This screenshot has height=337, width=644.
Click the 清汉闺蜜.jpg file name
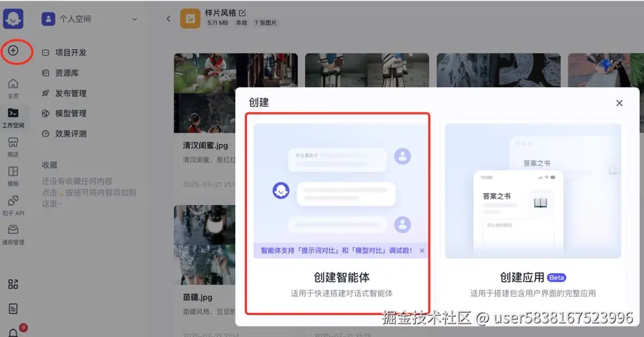pyautogui.click(x=206, y=145)
